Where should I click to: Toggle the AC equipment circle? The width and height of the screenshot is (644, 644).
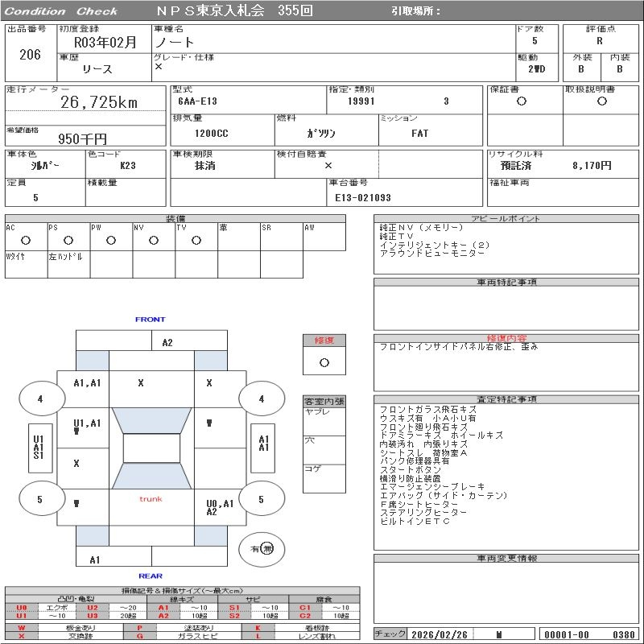tap(25, 240)
